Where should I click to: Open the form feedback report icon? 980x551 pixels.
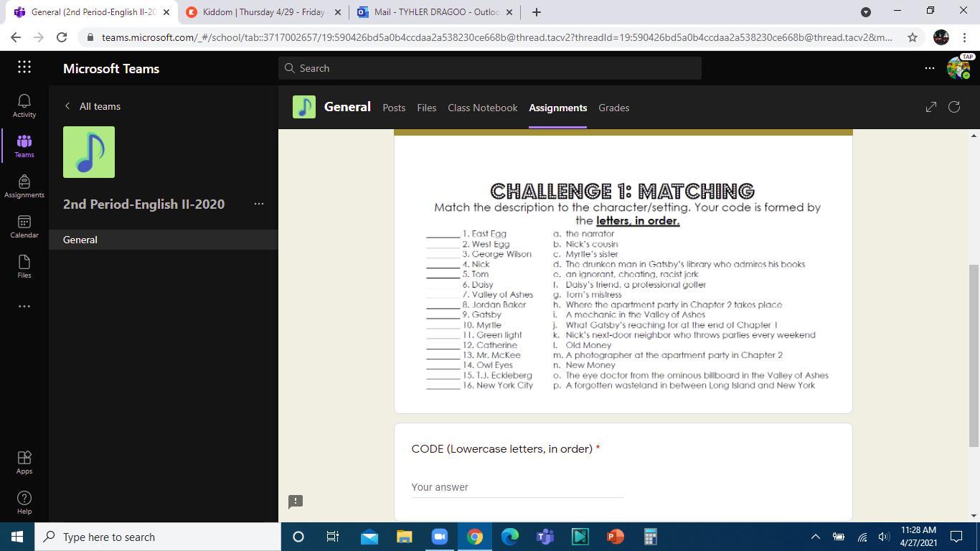(296, 501)
